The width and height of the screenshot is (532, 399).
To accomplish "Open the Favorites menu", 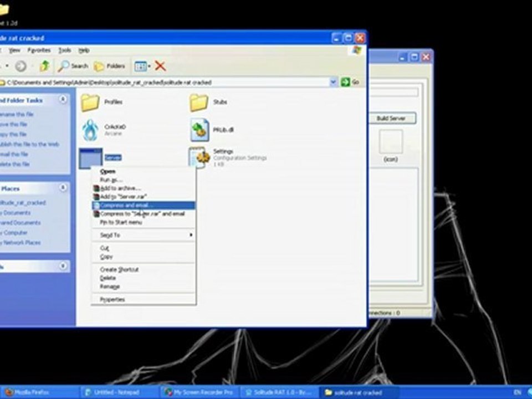I will [39, 50].
